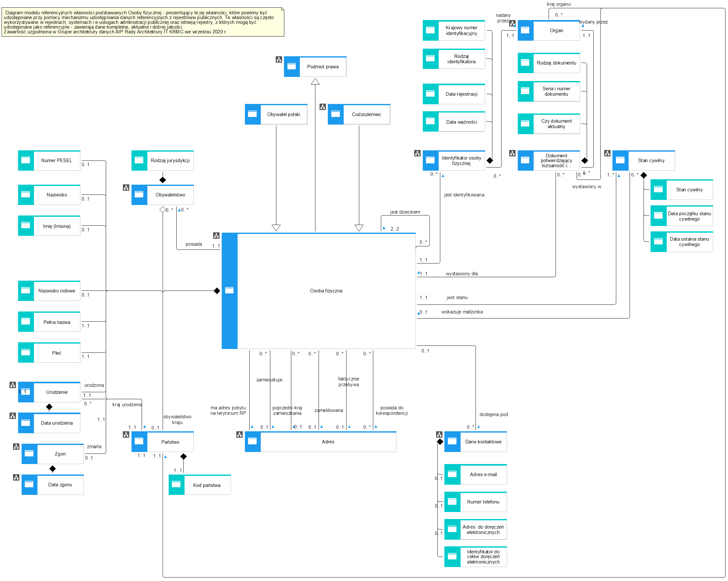Select the Osoba fizyczna element
This screenshot has height=581, width=728.
coord(326,291)
